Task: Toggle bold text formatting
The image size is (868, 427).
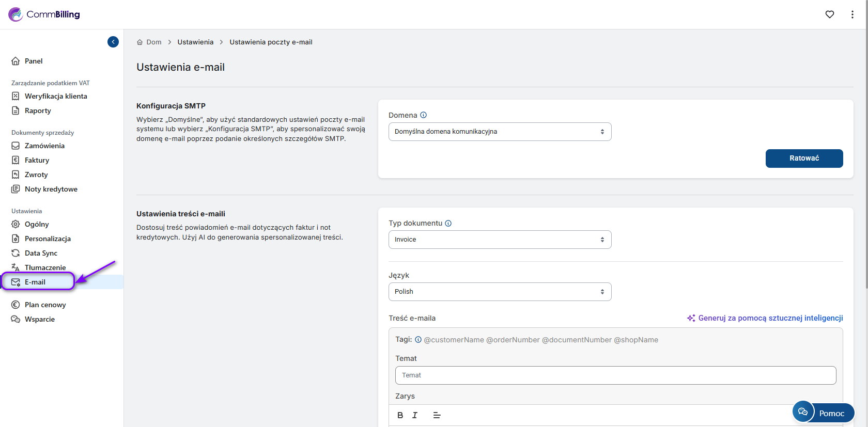Action: (x=400, y=415)
